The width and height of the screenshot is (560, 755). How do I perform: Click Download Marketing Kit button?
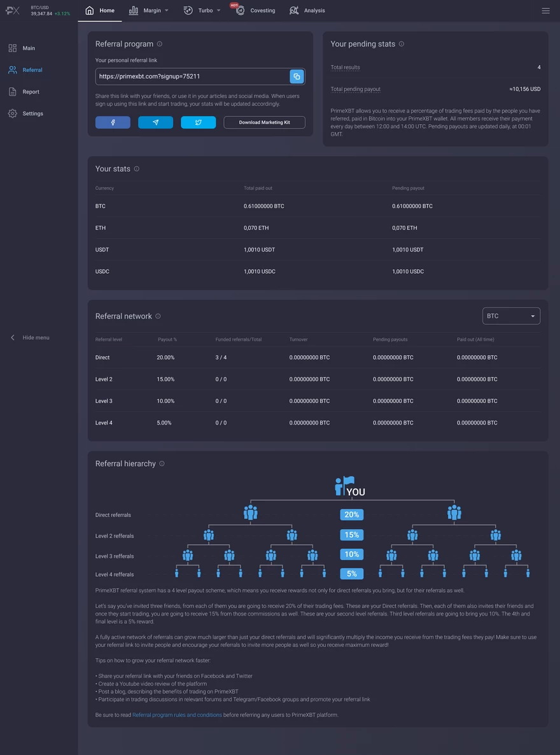tap(264, 122)
